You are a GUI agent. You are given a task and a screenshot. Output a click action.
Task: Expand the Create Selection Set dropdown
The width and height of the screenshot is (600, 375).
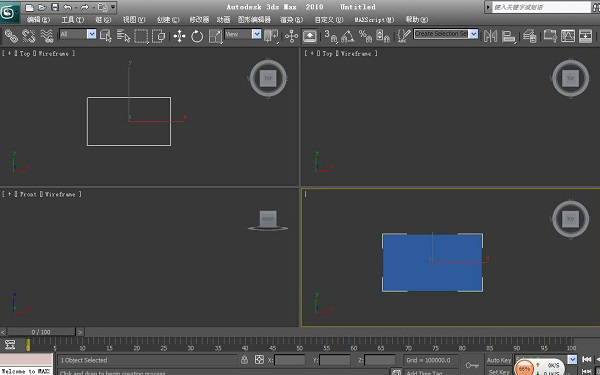pos(474,34)
